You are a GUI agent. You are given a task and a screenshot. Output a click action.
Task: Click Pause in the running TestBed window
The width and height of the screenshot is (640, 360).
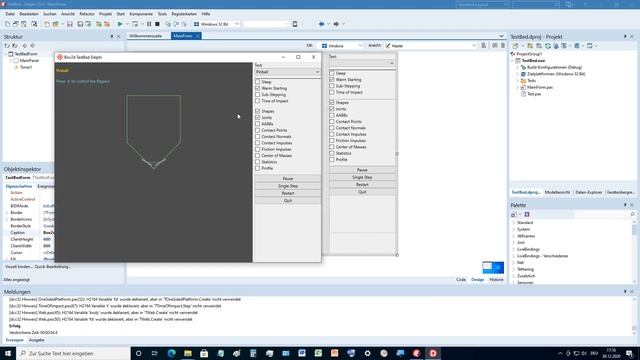pos(288,178)
